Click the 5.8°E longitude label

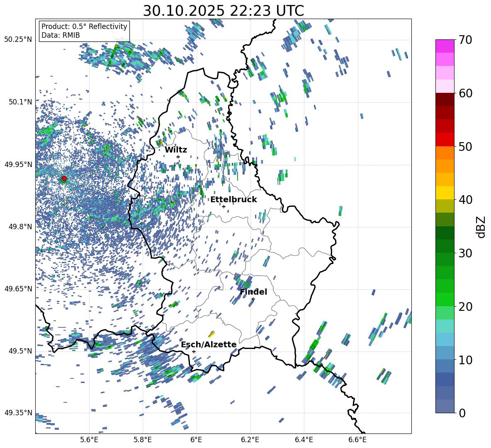pos(143,440)
